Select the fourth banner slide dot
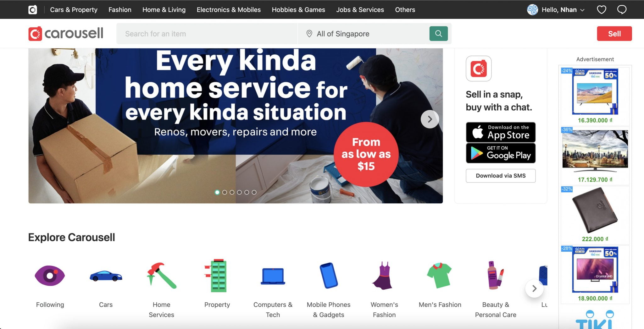Image resolution: width=644 pixels, height=329 pixels. click(x=239, y=192)
